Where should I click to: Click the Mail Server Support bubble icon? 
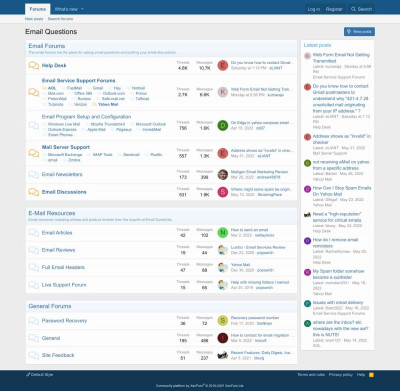tap(34, 153)
